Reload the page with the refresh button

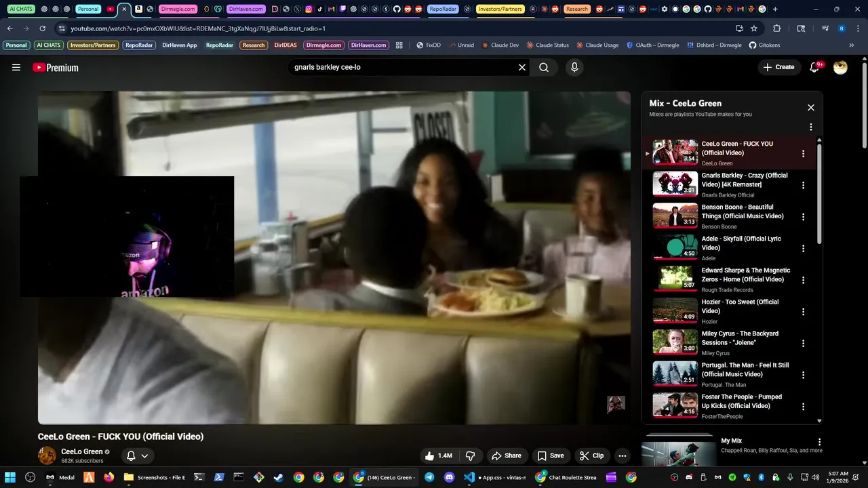[42, 28]
